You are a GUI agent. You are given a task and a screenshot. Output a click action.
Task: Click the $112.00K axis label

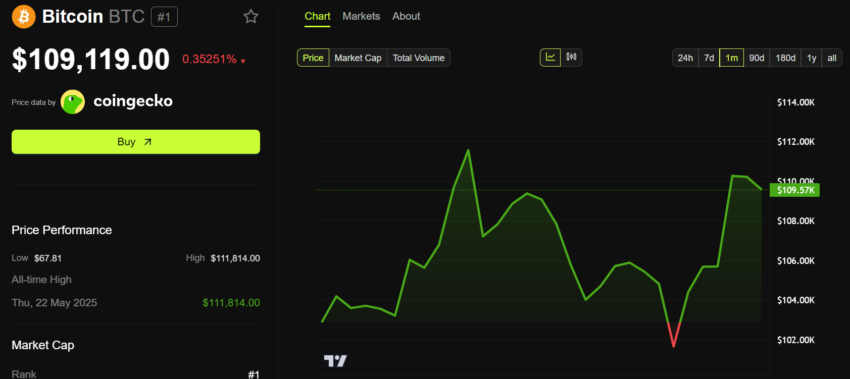(x=795, y=142)
